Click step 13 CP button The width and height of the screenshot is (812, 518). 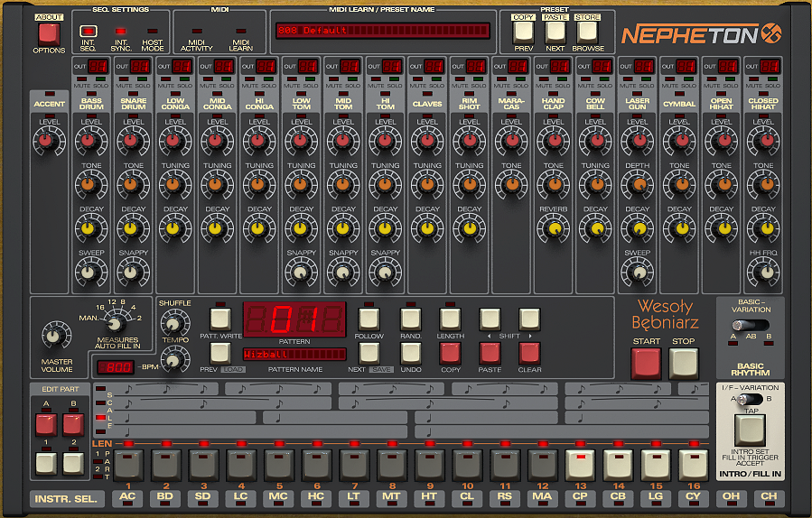tap(580, 464)
